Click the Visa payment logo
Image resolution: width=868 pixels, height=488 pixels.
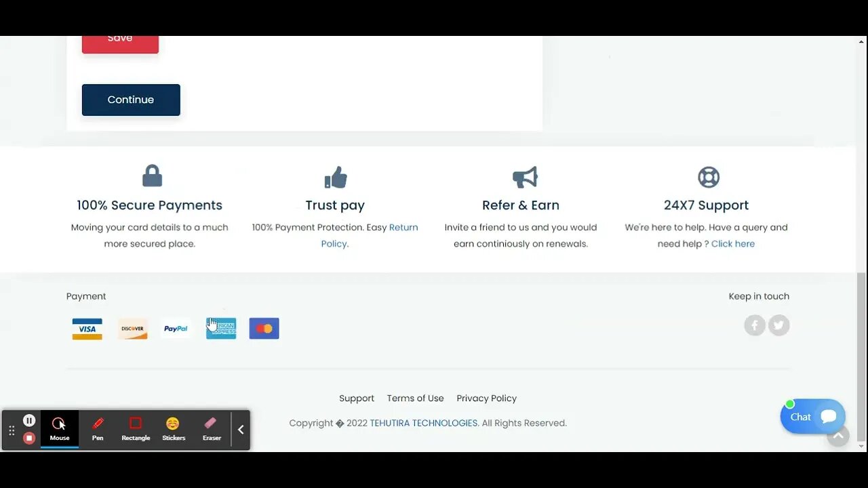(87, 329)
